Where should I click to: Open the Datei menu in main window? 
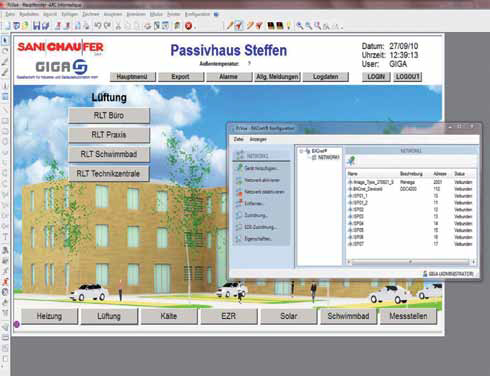(x=10, y=14)
